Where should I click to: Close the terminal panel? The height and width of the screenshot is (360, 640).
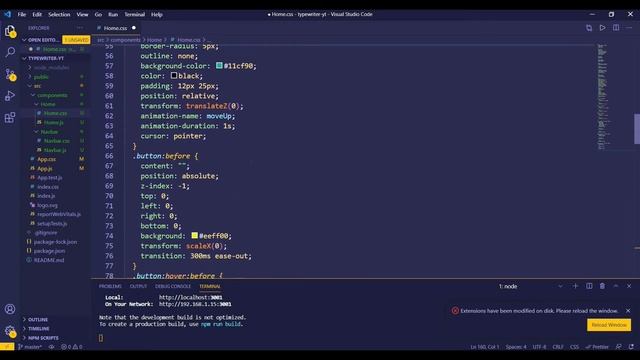629,286
